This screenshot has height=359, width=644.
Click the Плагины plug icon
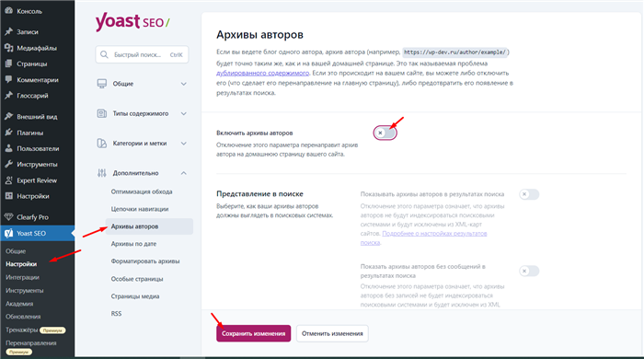tap(8, 133)
